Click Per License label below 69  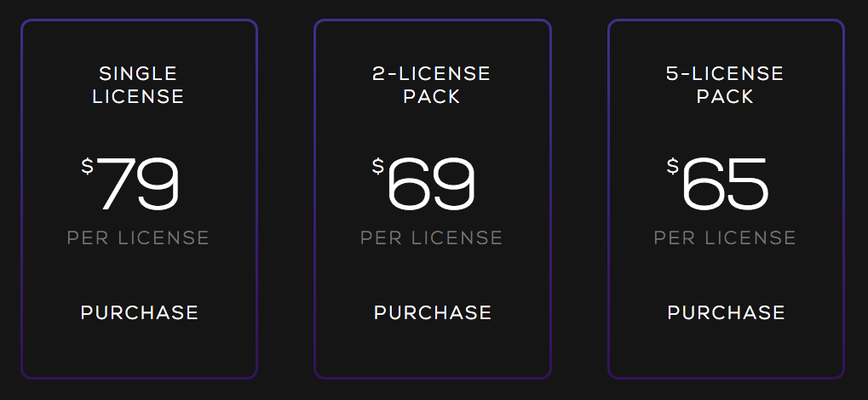click(x=432, y=237)
